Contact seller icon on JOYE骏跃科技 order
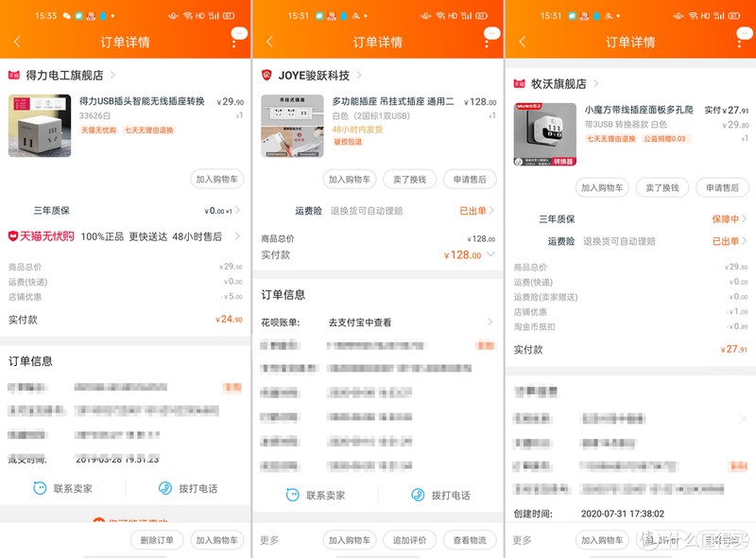This screenshot has width=756, height=558. tap(293, 495)
